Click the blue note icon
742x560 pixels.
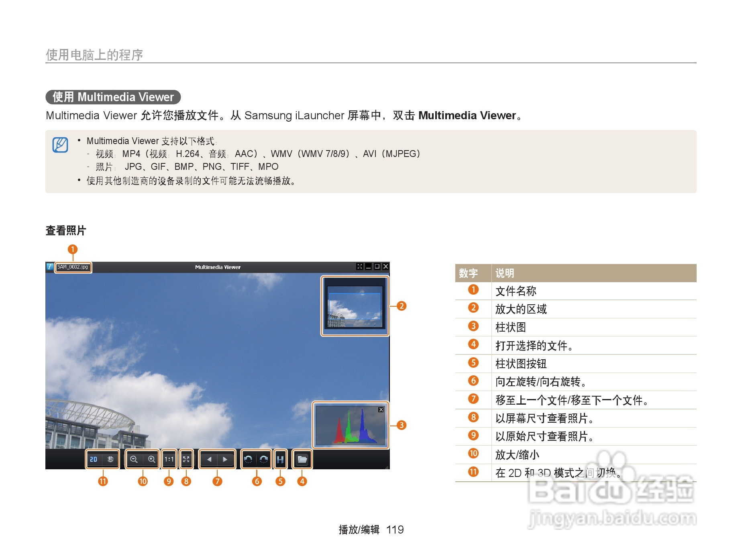60,145
